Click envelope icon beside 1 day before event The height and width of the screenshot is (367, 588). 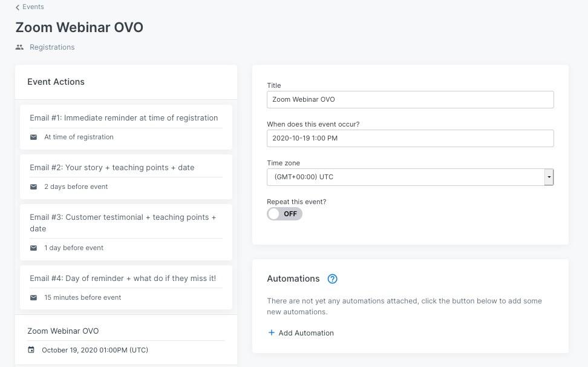34,248
